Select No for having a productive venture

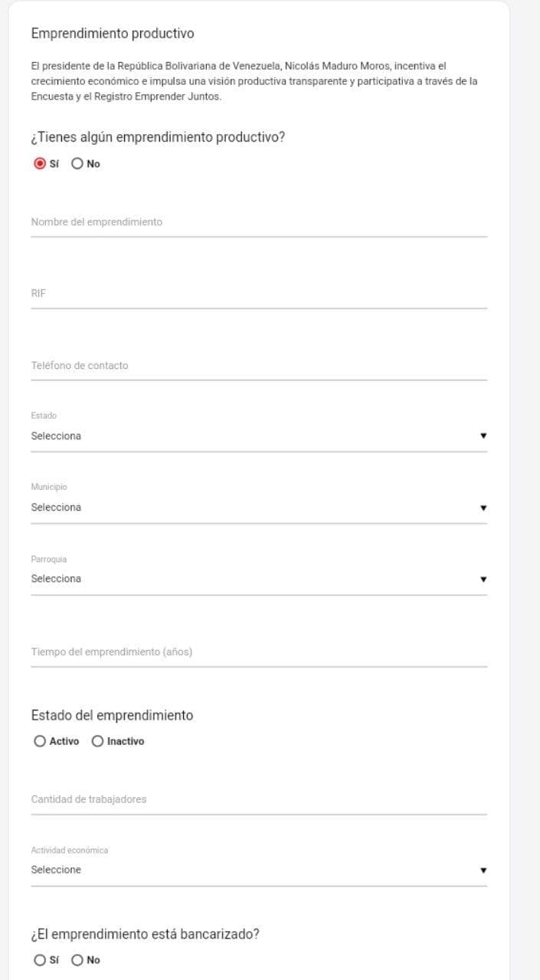[77, 164]
